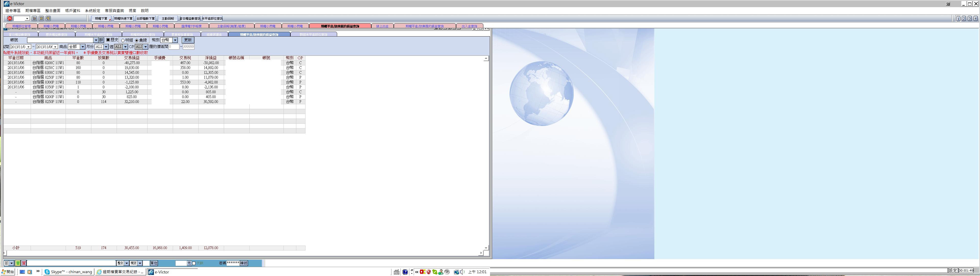
Task: Click the media player quick launch icon
Action: (29, 272)
